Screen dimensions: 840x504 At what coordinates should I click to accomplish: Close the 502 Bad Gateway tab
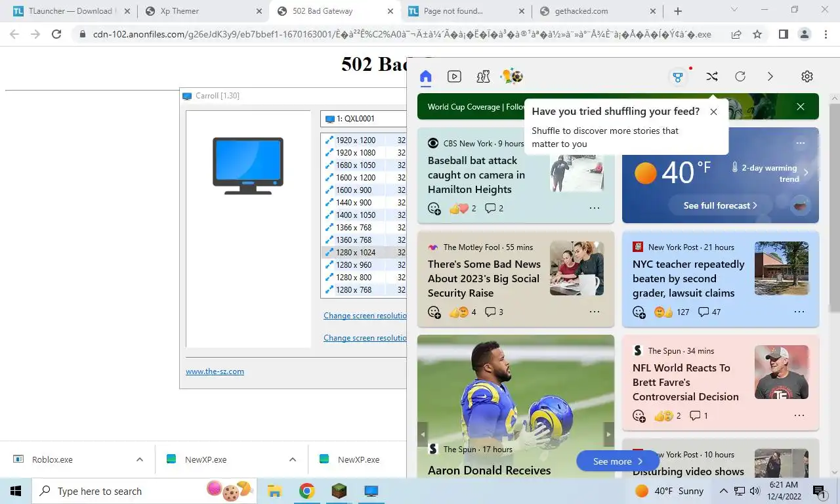tap(390, 11)
